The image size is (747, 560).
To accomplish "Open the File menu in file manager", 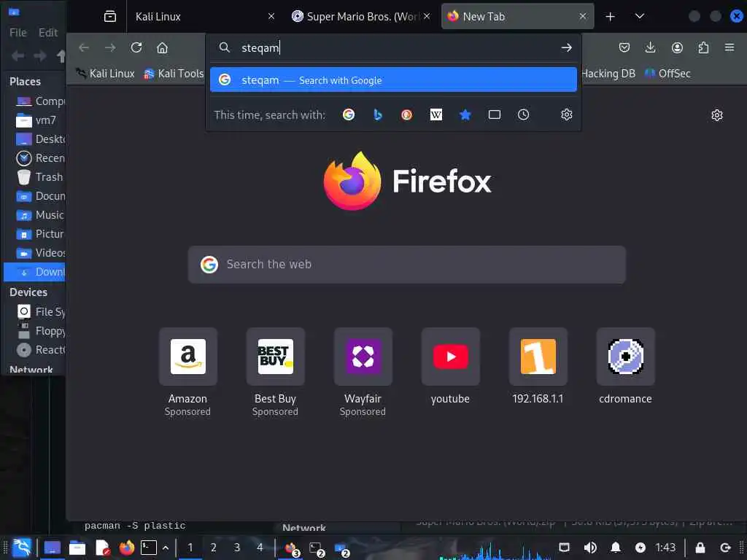I will pos(18,32).
